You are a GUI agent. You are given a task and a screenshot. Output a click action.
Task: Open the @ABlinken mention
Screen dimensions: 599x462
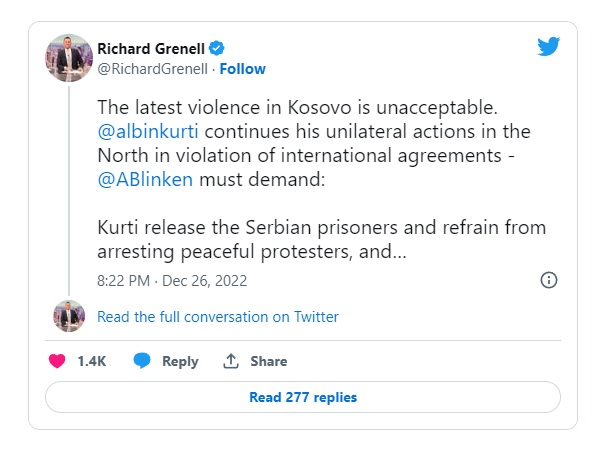[x=145, y=180]
